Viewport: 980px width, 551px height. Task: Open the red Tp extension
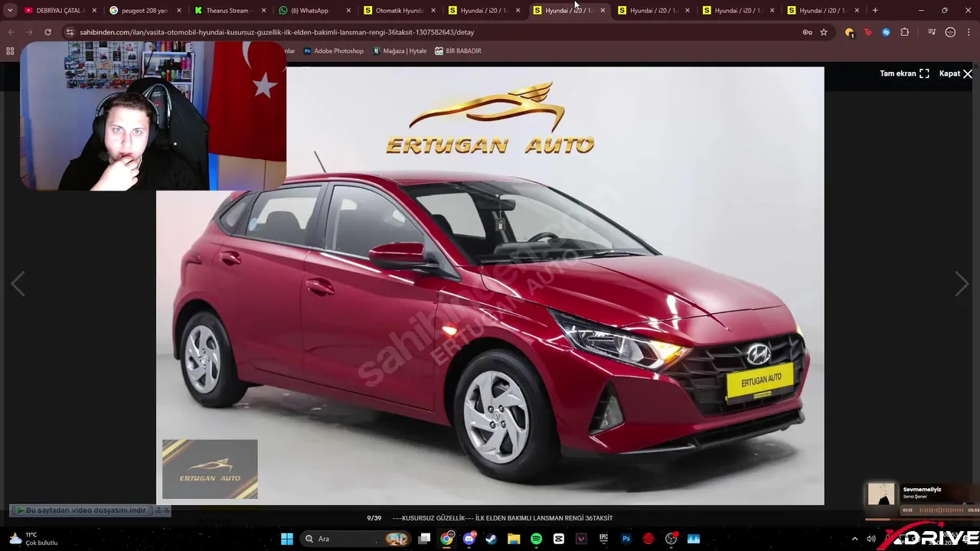867,32
